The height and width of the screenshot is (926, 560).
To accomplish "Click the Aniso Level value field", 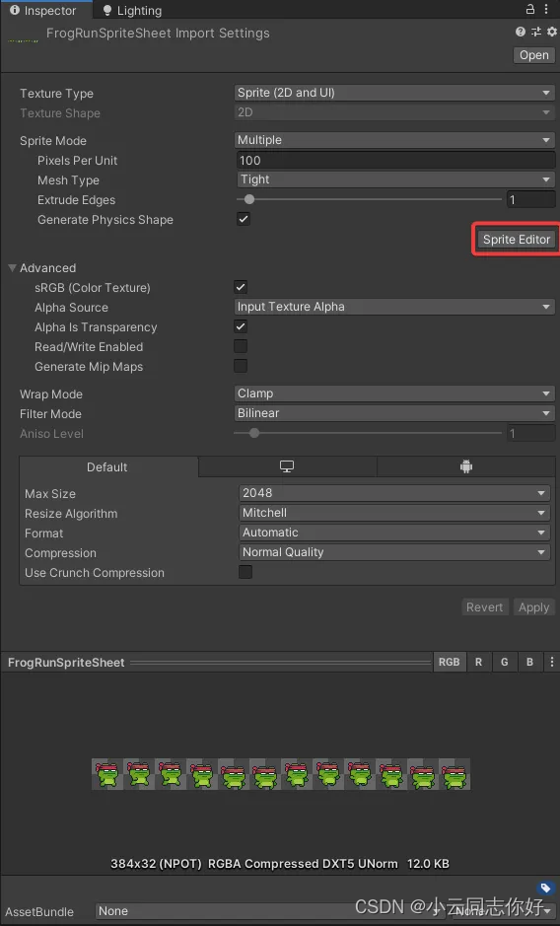I will 530,433.
